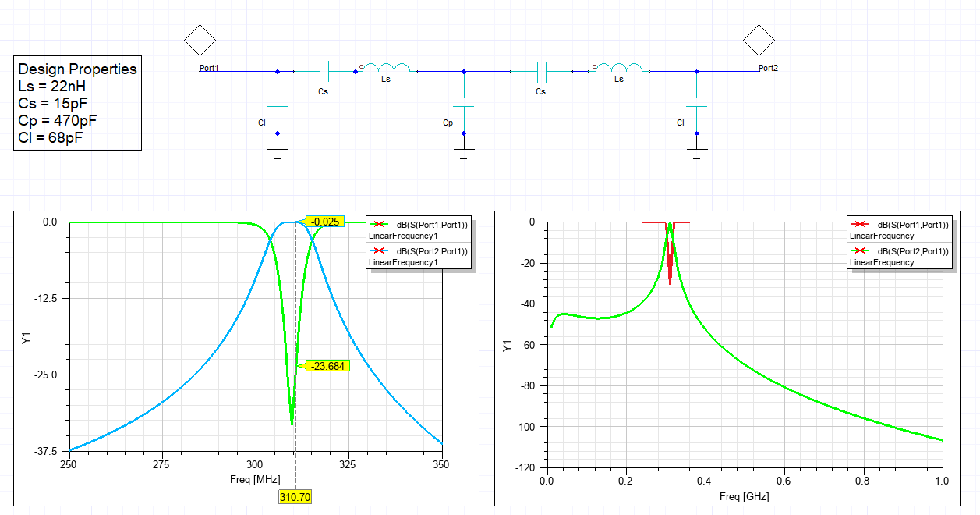Screen dimensions: 980x515
Task: Select the Cl shunt capacitor below Port1
Action: 278,102
